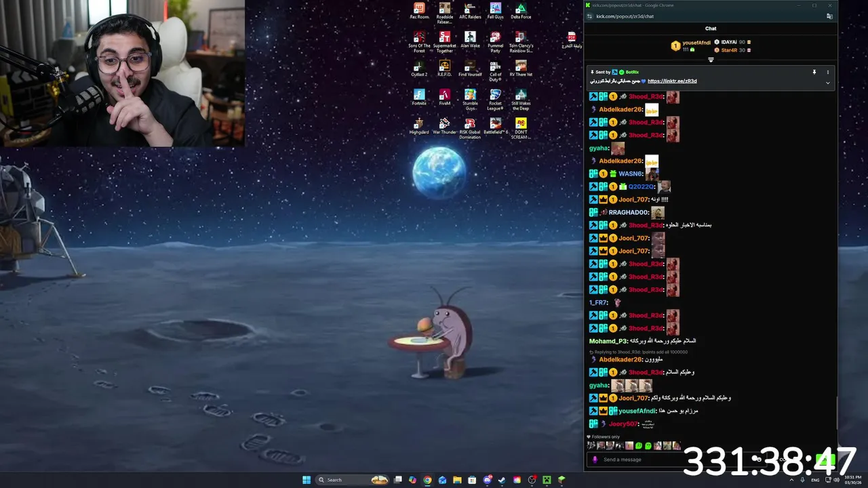
Task: Launch the Fortnite desktop shortcut
Action: (x=419, y=97)
